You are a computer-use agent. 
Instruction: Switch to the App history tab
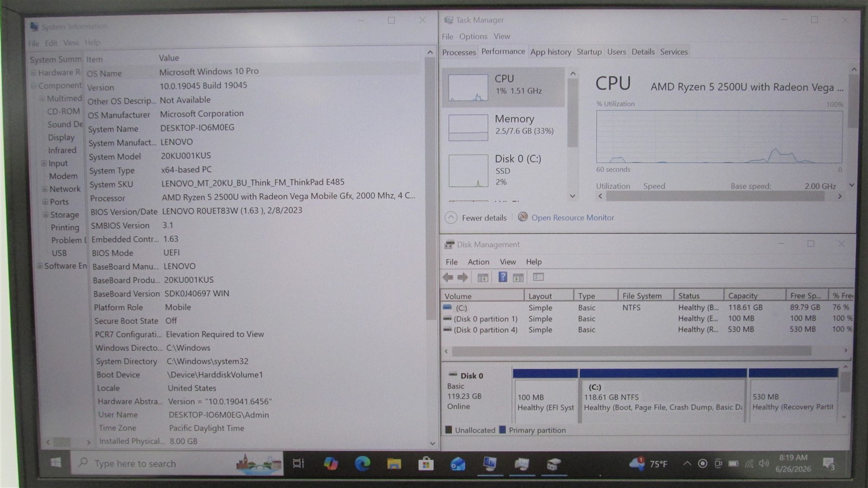point(551,52)
